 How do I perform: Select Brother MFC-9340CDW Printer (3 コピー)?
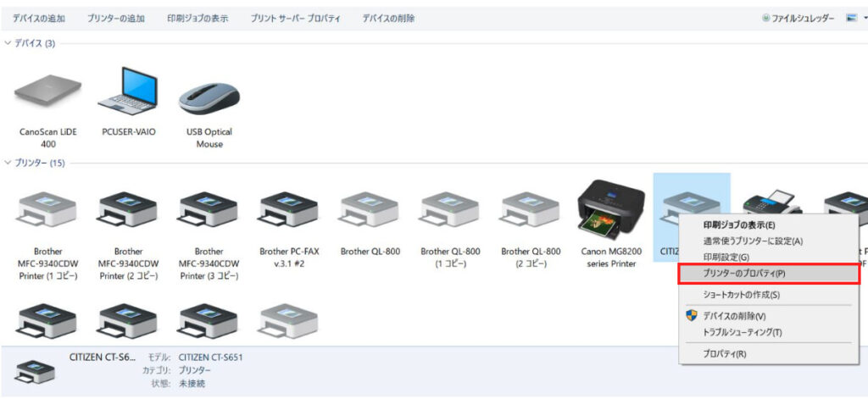209,209
